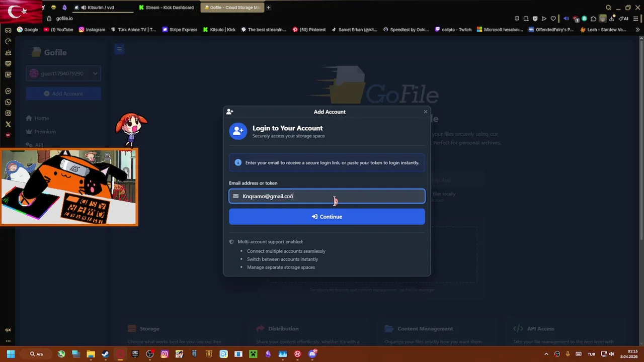The width and height of the screenshot is (644, 362).
Task: Click the ad blocker shield icon
Action: (x=535, y=19)
